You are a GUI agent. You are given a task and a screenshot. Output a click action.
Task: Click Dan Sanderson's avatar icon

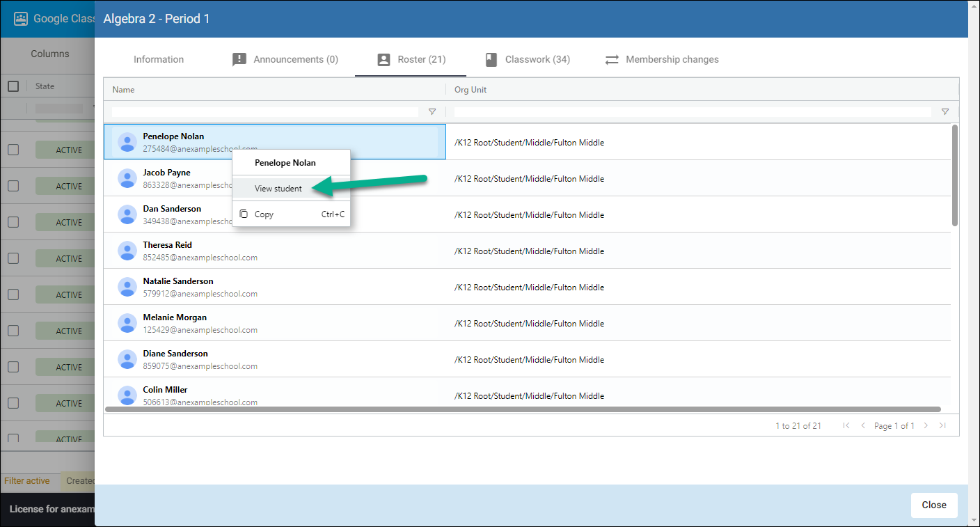point(127,214)
